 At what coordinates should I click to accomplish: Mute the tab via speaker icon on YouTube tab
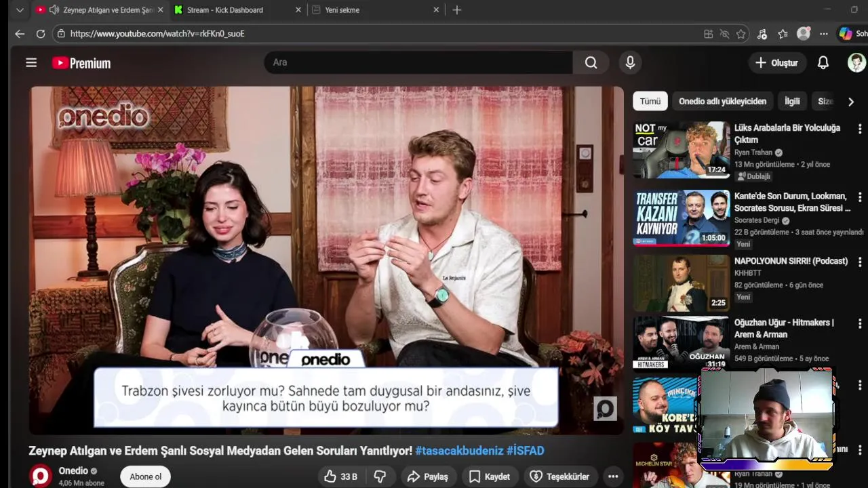54,10
